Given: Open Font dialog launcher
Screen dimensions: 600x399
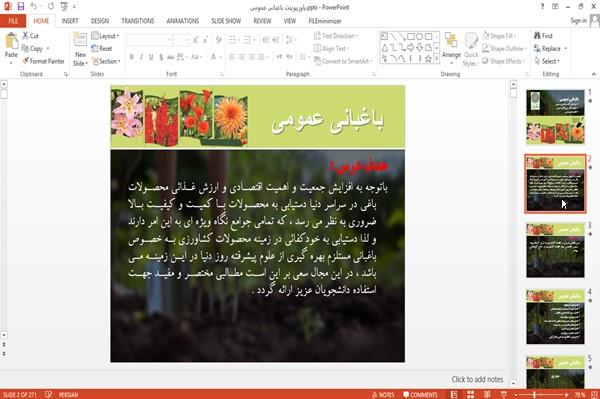Looking at the screenshot, I should point(222,75).
